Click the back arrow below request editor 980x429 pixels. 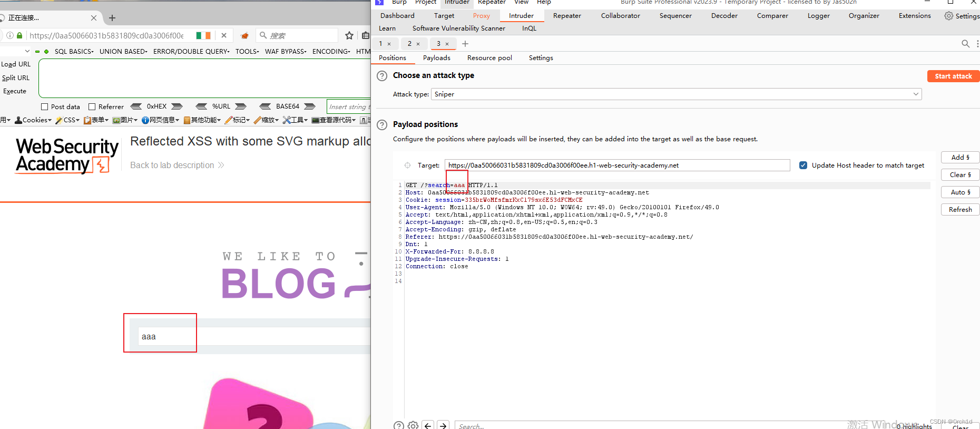(428, 425)
